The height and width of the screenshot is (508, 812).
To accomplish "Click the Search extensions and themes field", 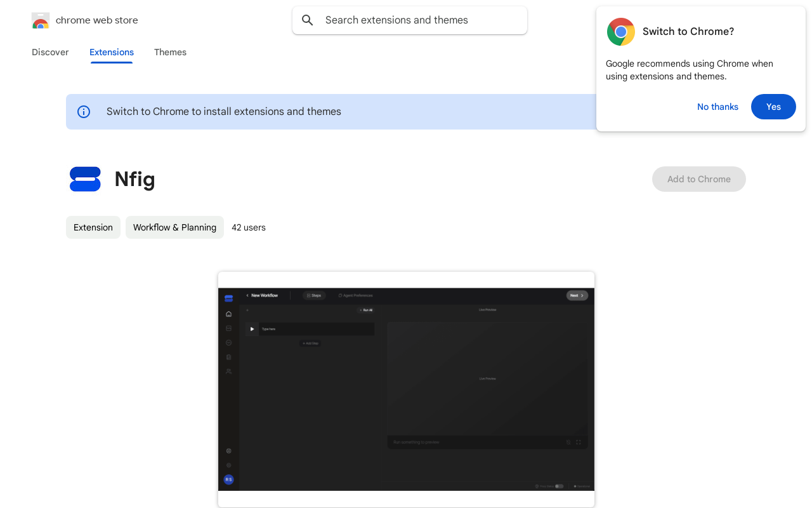I will pyautogui.click(x=419, y=20).
